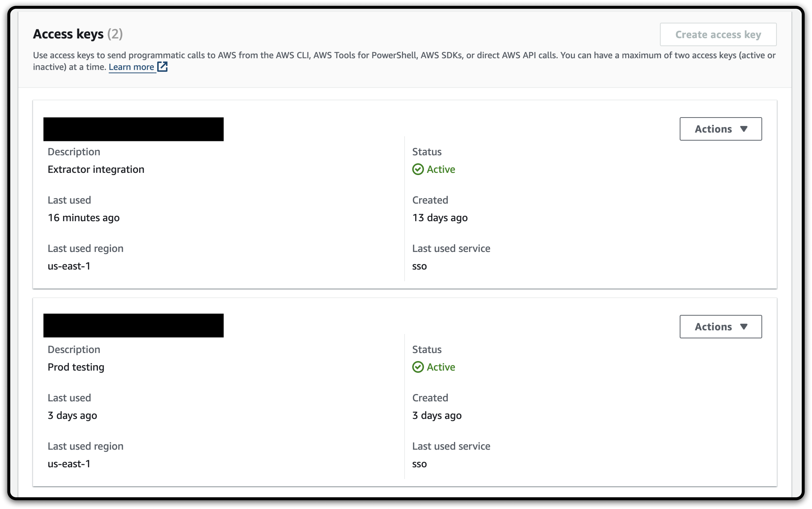This screenshot has width=812, height=509.
Task: Open Actions dropdown for Extractor integration key
Action: pos(720,129)
